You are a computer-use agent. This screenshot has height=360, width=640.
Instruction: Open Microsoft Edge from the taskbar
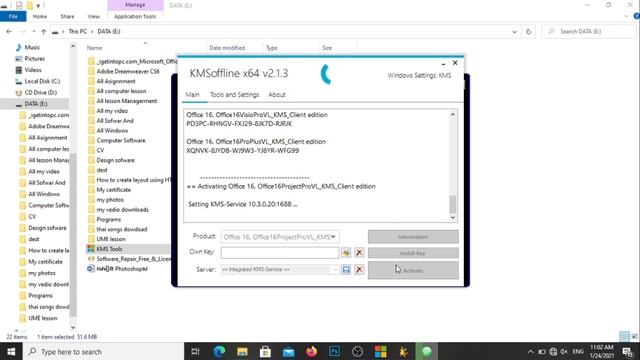[219, 351]
